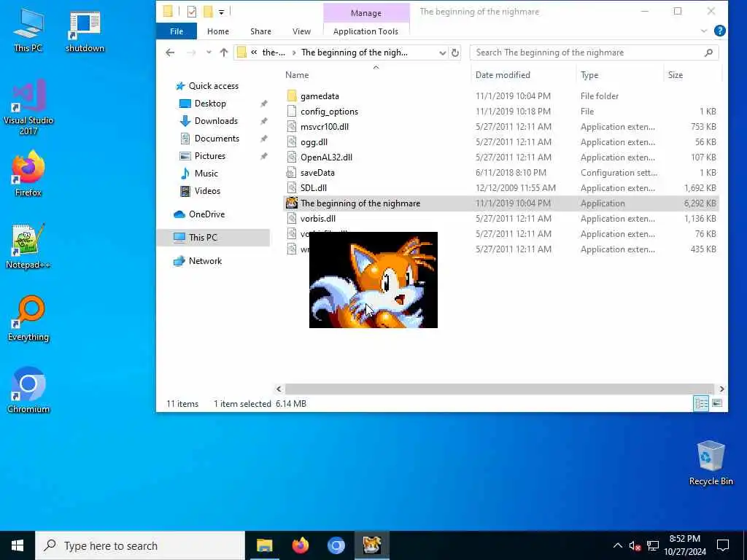Launch Firefox from the desktop
Screen dimensions: 747x560
28,174
